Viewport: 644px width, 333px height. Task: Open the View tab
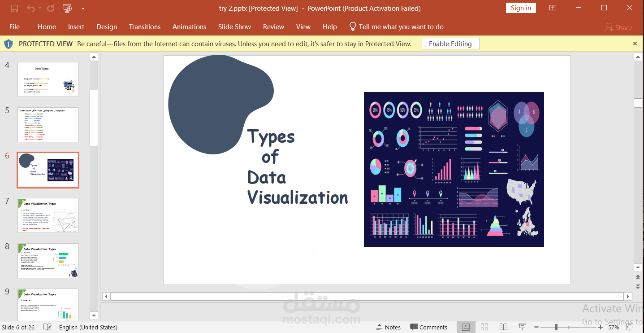pos(303,27)
